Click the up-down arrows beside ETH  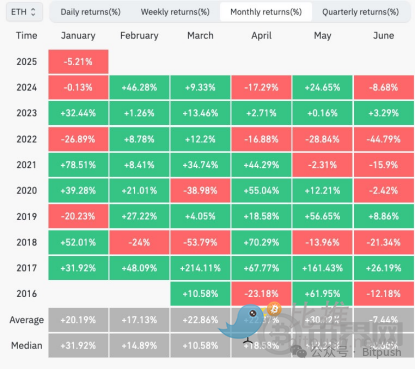(x=33, y=12)
